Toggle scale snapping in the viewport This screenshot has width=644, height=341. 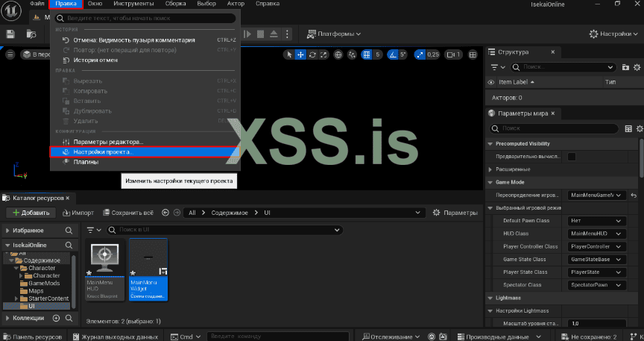click(x=420, y=54)
